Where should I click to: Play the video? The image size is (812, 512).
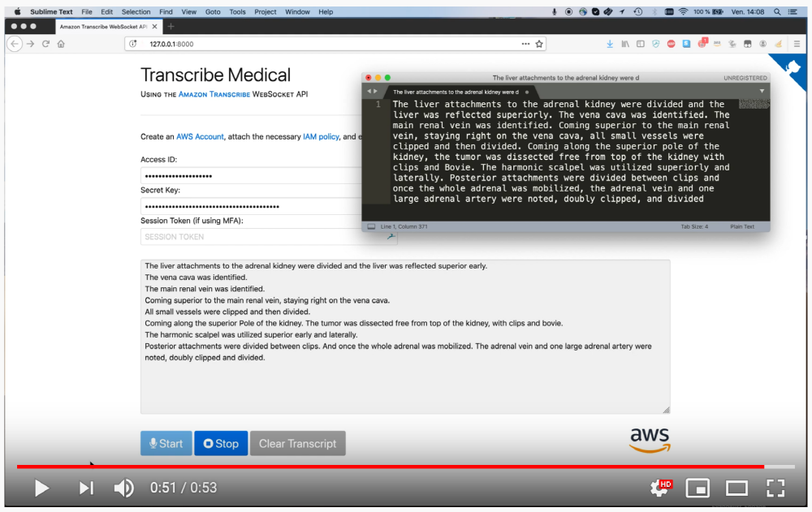[41, 488]
